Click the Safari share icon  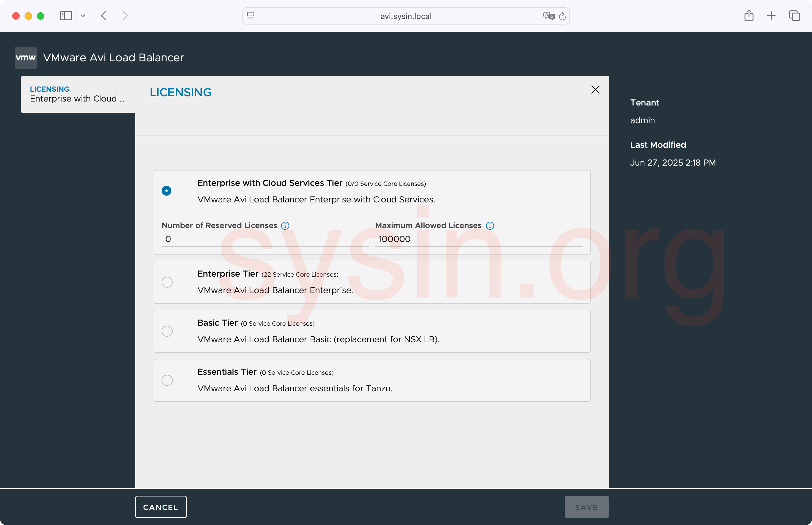pos(749,16)
